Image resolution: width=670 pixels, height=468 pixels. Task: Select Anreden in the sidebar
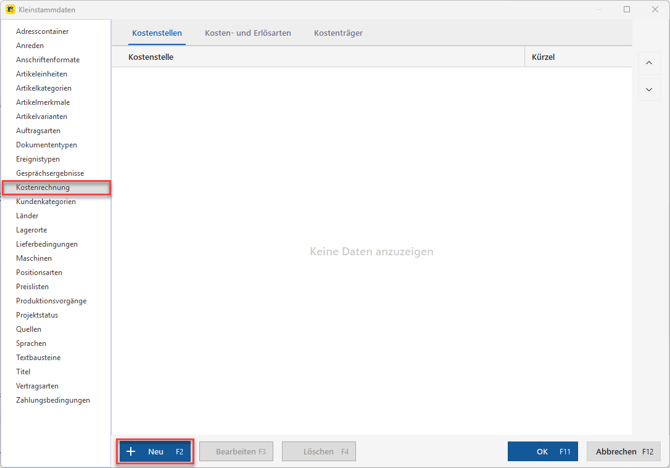pyautogui.click(x=30, y=45)
